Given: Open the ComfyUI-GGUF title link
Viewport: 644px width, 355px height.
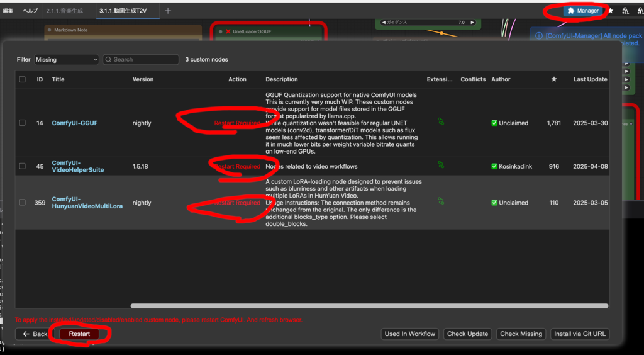Looking at the screenshot, I should (75, 123).
